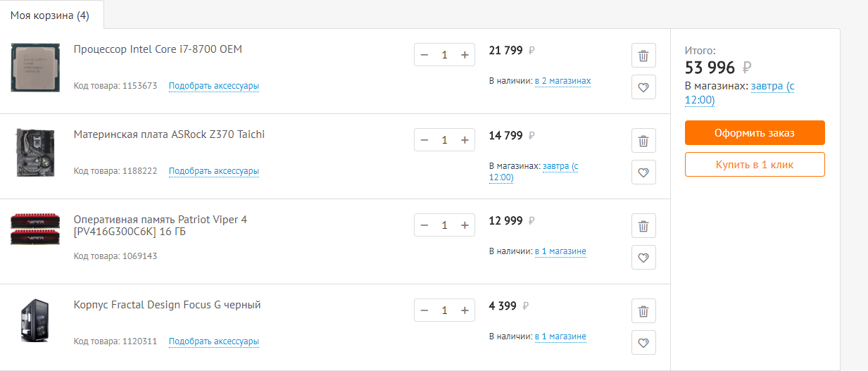Remove ASRock Z370 Taichi motherboard via trash icon
Screen dimensions: 868x371
(x=643, y=141)
